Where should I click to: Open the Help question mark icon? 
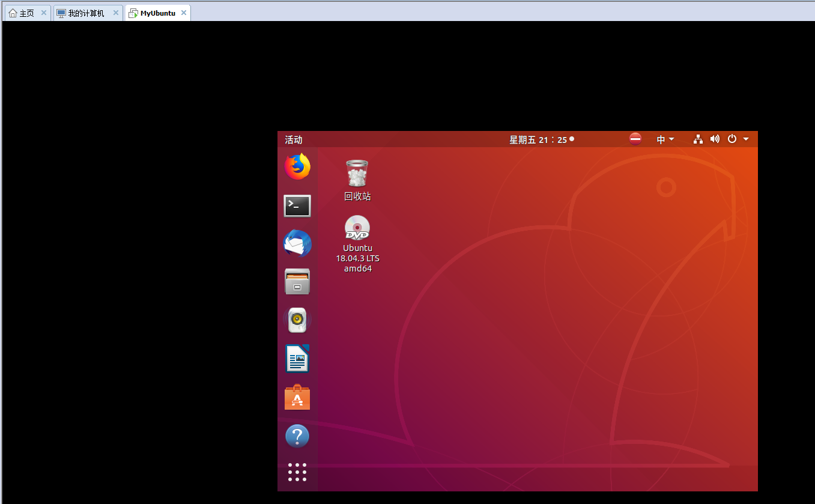[297, 436]
